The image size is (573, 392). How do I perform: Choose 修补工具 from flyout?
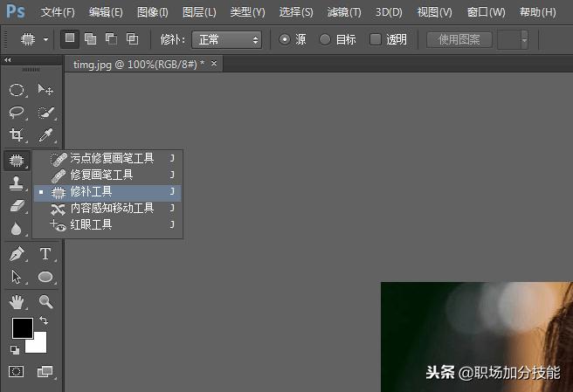pyautogui.click(x=107, y=192)
